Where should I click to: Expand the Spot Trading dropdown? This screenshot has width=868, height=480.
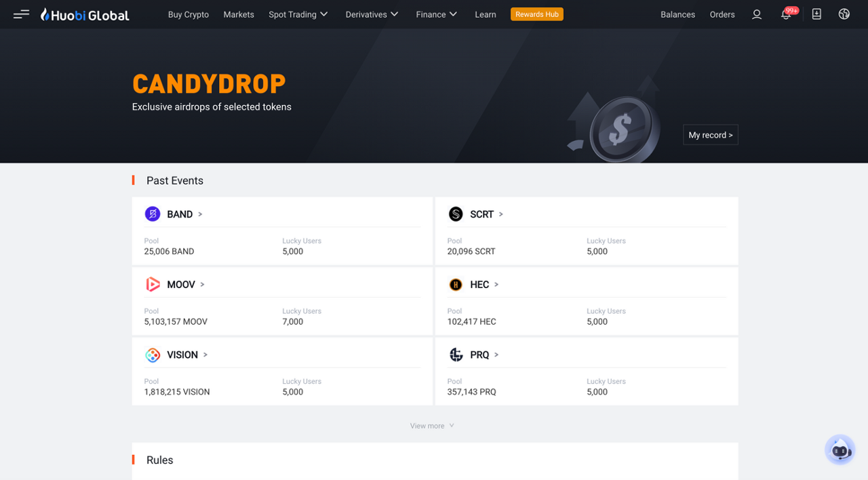pyautogui.click(x=298, y=14)
